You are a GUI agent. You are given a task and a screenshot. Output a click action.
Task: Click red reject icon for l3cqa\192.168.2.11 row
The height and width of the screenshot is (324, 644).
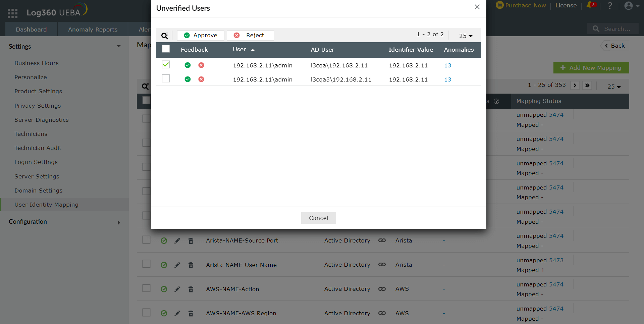pos(201,65)
